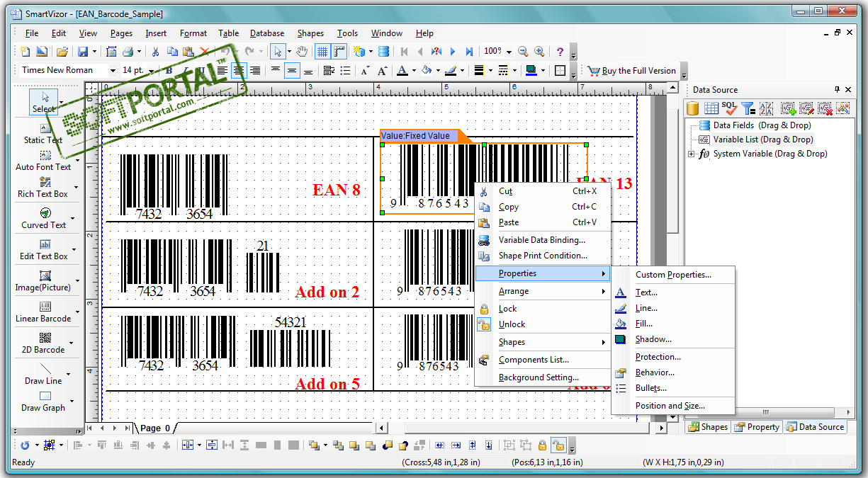Click the add variable icon with green plus
Screen dimensions: 868x478
(x=789, y=108)
